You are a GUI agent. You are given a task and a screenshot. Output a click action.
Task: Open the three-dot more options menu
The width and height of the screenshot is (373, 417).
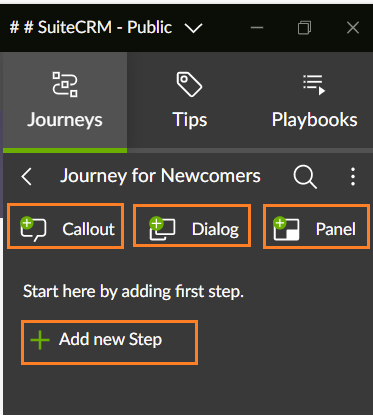tap(353, 176)
